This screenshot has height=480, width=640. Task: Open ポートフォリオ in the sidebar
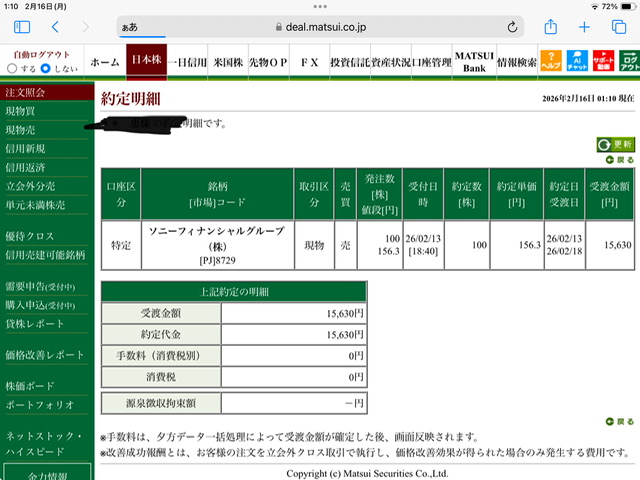tap(40, 405)
